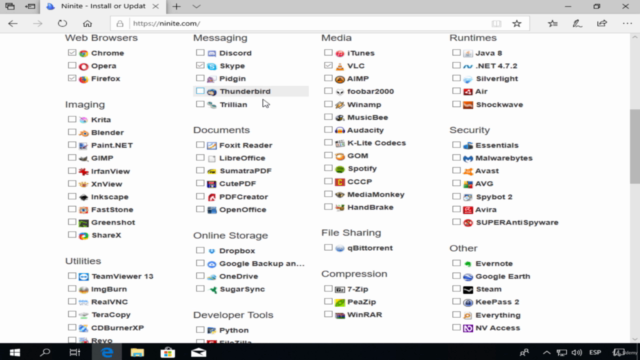This screenshot has height=360, width=640.
Task: Click the 7-Zip icon
Action: 340,289
